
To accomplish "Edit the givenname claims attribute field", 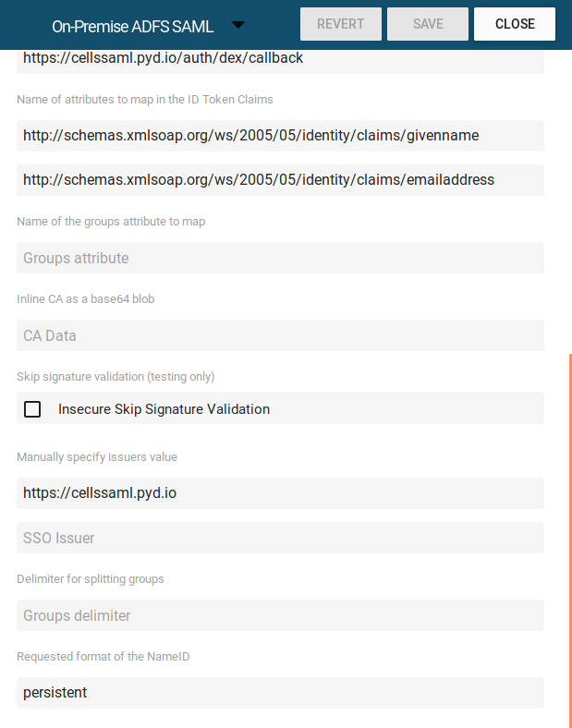I will click(280, 136).
